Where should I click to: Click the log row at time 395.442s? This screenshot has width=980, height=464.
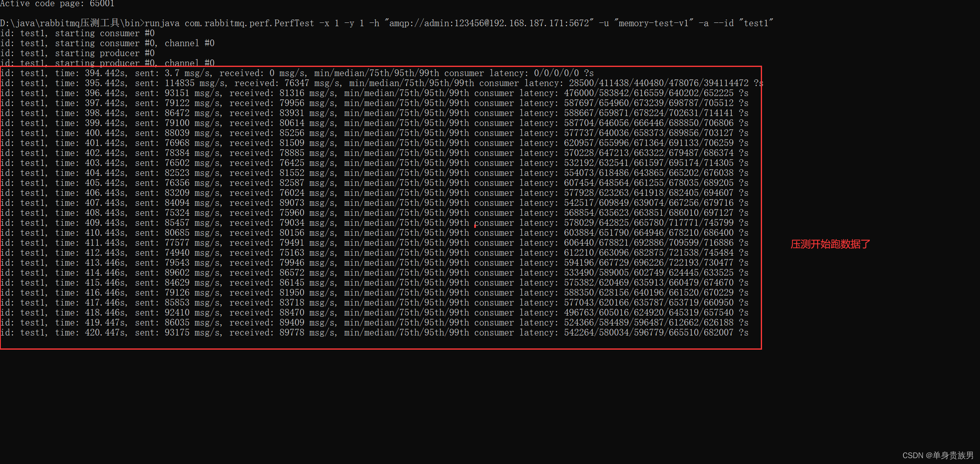[x=382, y=83]
